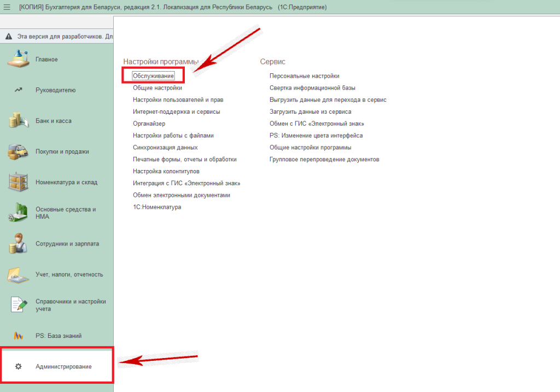The image size is (560, 392).
Task: Click the Руководителю chart icon
Action: click(x=18, y=90)
